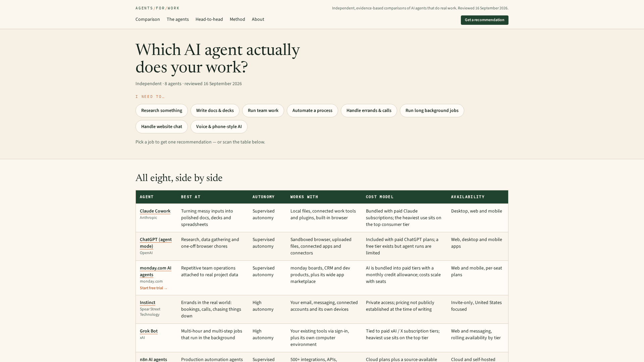Pick the Run team work chip

263,111
